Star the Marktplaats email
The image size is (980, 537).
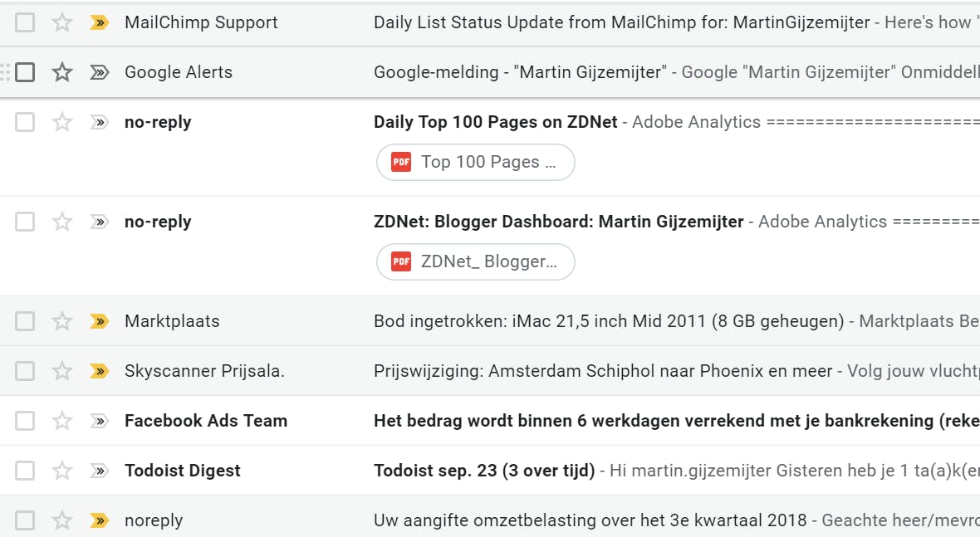tap(61, 321)
